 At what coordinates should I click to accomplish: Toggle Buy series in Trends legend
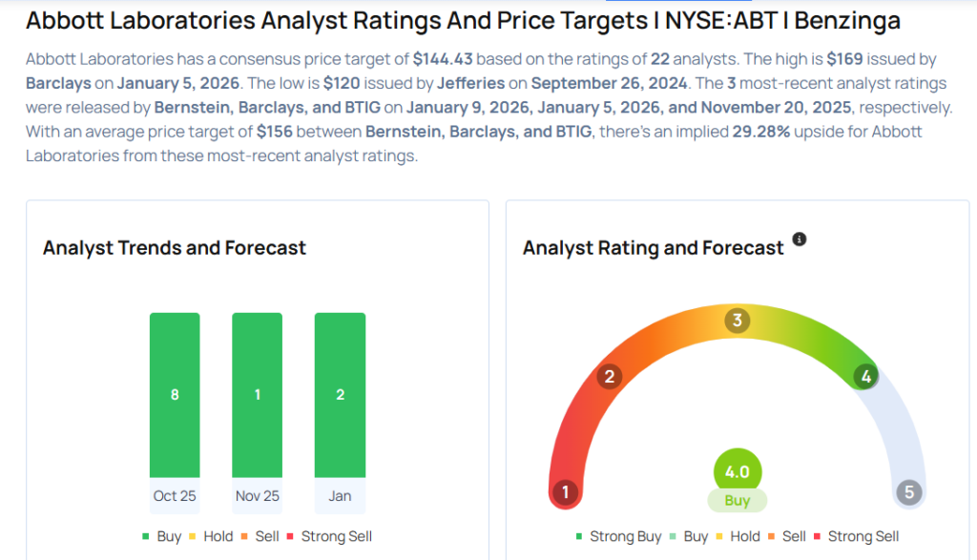(x=162, y=536)
